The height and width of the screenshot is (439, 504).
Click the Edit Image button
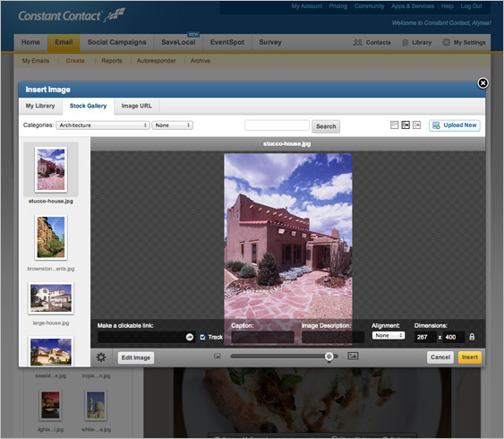(x=136, y=357)
